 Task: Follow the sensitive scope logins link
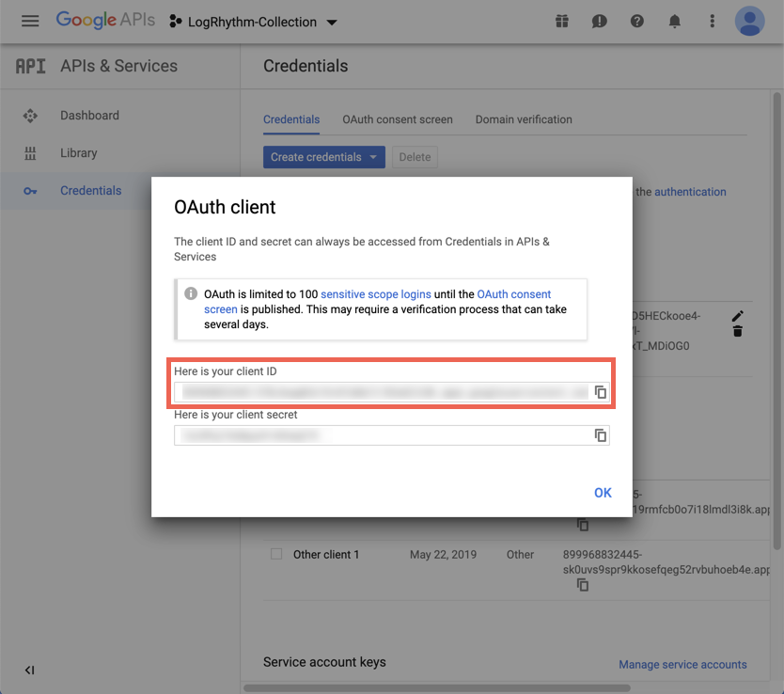click(x=375, y=294)
